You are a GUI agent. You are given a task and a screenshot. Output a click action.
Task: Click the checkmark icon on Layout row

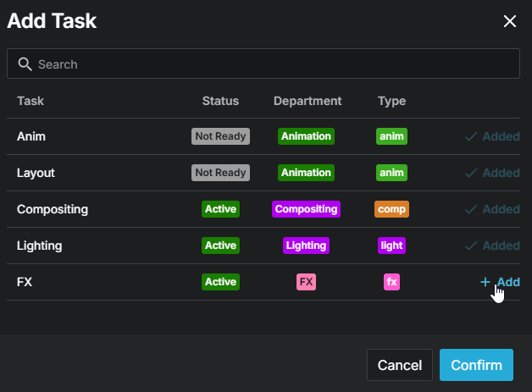click(x=471, y=173)
